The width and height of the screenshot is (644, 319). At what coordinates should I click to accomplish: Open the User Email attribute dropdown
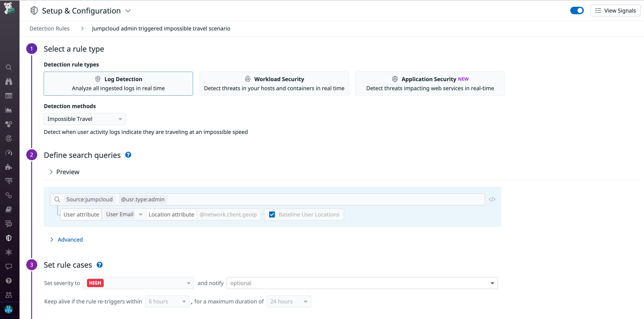pyautogui.click(x=123, y=214)
